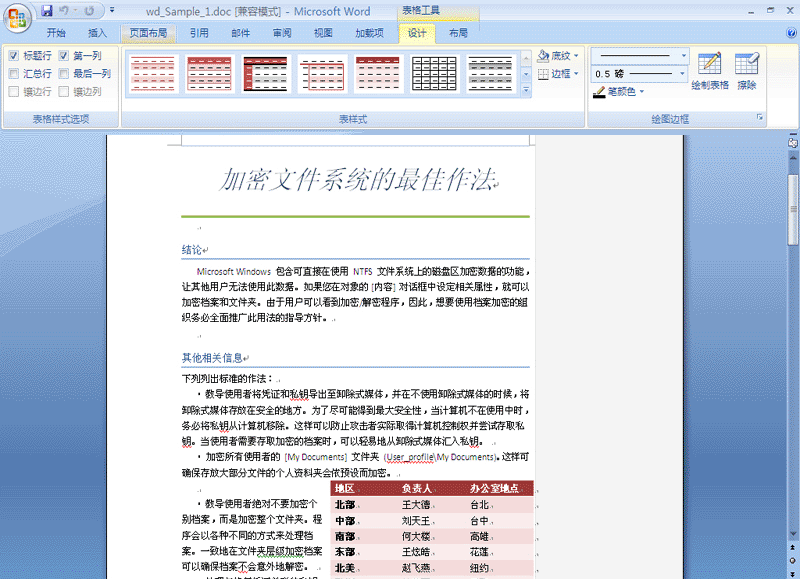Click the Help question mark icon
The height and width of the screenshot is (579, 800).
pos(787,33)
